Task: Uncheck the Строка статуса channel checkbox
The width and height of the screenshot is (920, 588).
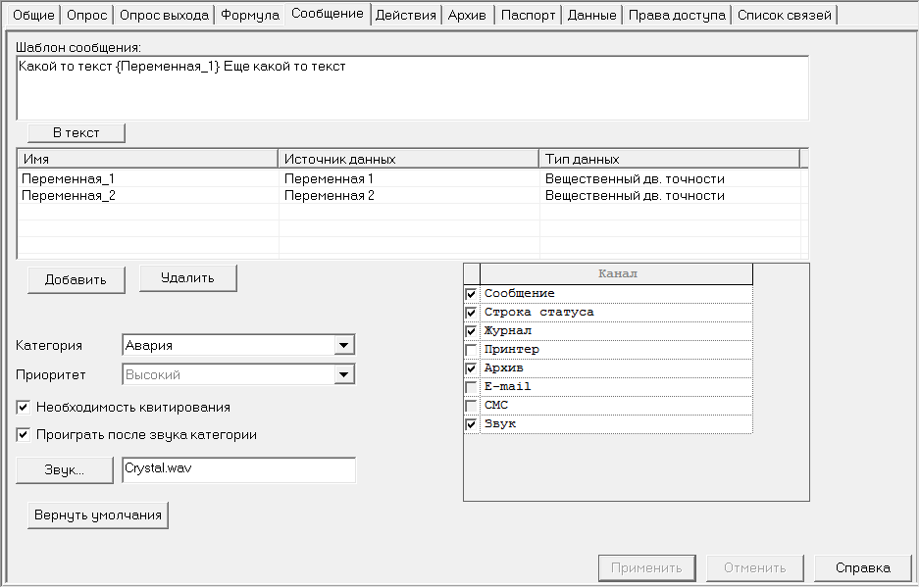Action: coord(471,313)
